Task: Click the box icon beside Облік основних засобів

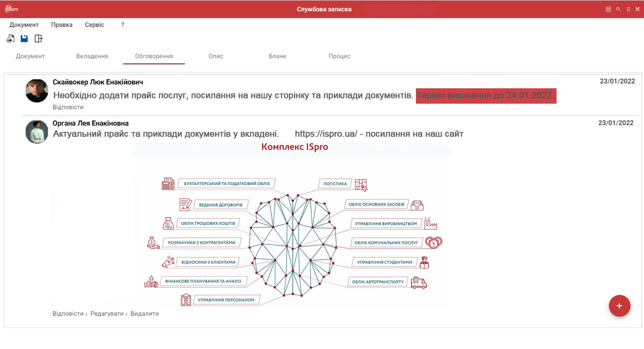Action: pos(418,205)
